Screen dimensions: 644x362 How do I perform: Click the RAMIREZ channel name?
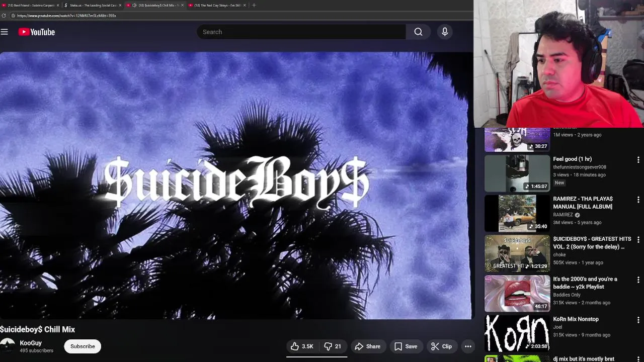pos(563,215)
